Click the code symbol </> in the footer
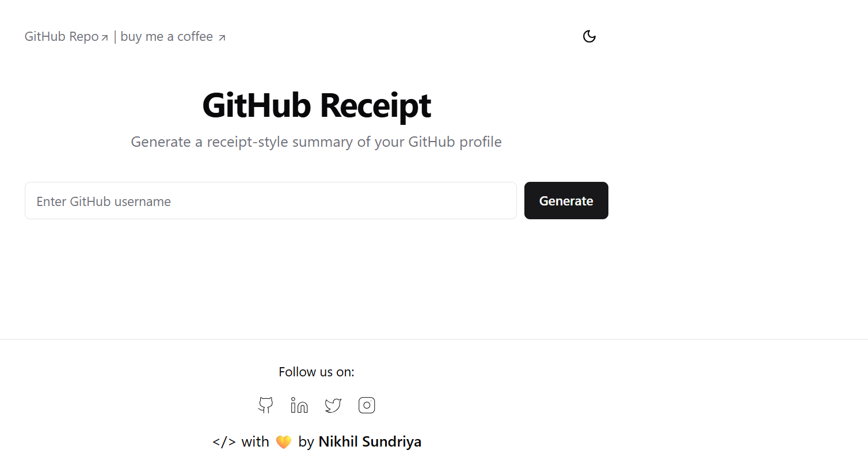 click(224, 442)
